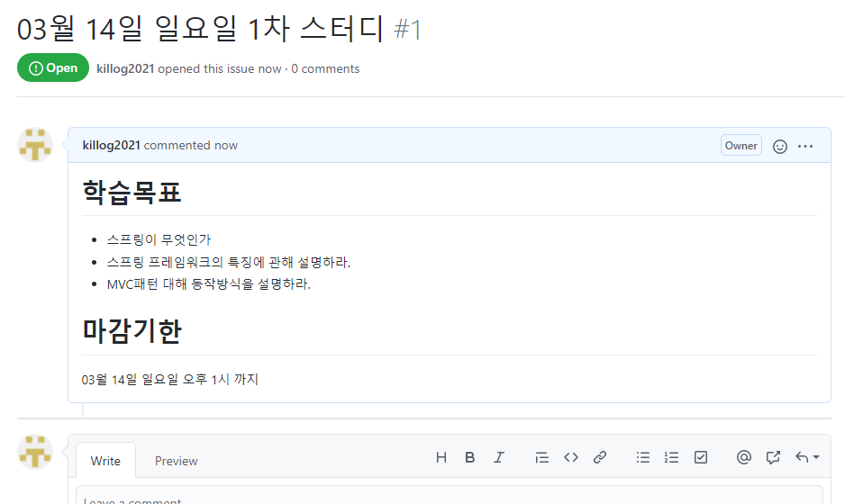Switch to the Write tab

(105, 461)
